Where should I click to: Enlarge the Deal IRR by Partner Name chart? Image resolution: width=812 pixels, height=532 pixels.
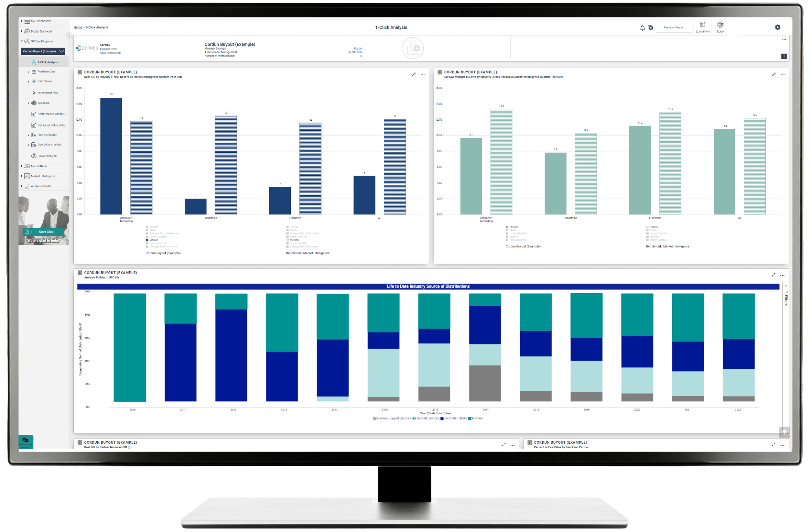click(503, 445)
